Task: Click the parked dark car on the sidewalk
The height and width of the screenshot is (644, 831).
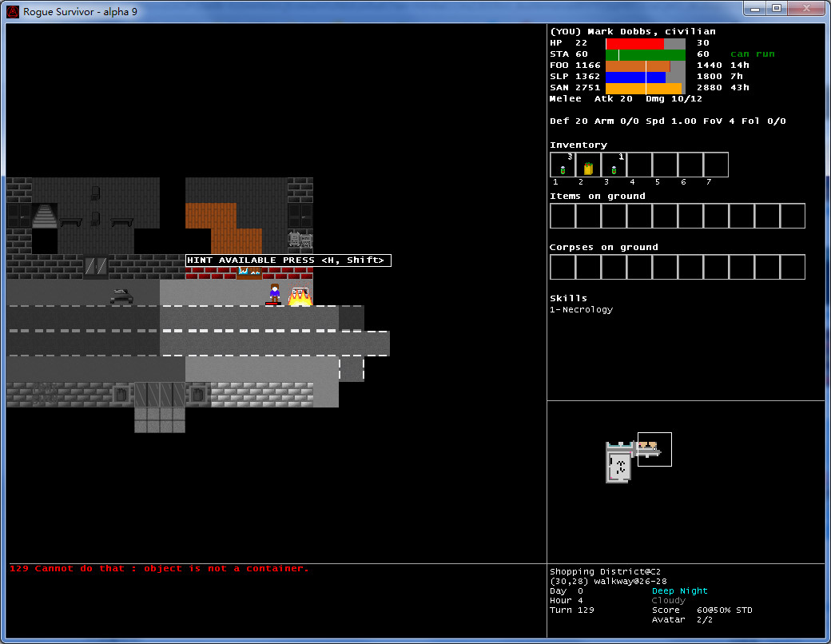Action: [x=121, y=296]
